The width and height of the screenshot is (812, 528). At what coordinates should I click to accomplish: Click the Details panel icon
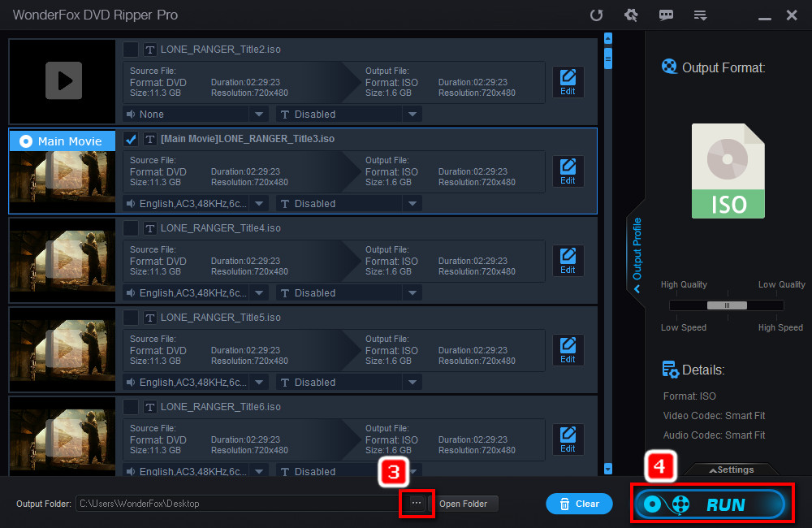coord(670,370)
